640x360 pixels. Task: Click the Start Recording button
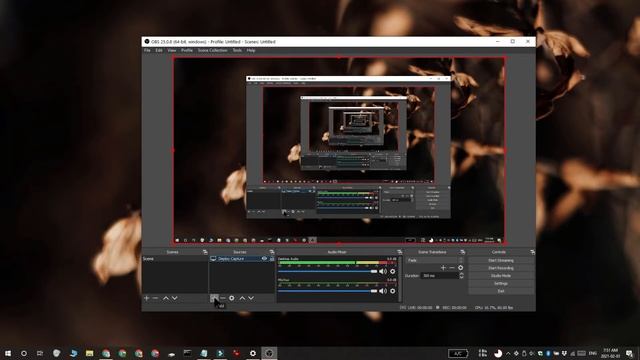[501, 268]
